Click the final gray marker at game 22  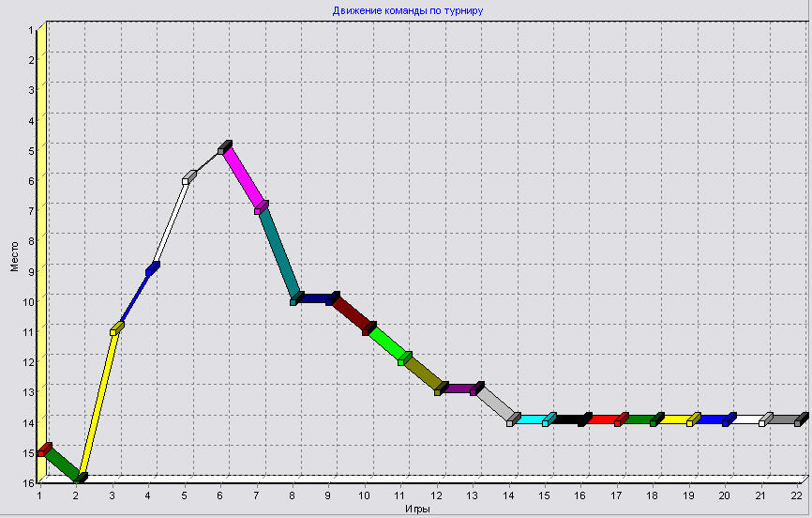801,419
